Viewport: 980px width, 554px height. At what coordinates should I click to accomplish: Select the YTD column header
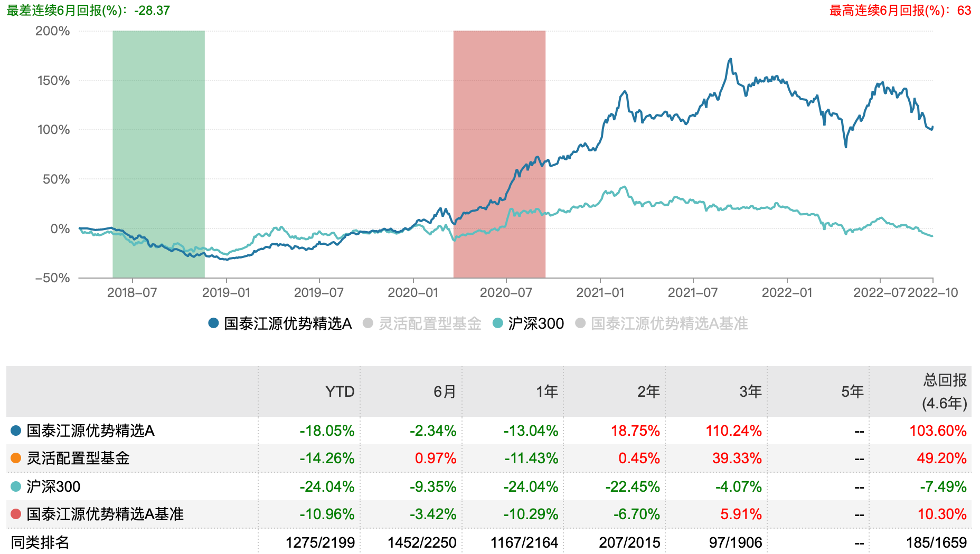pos(340,391)
